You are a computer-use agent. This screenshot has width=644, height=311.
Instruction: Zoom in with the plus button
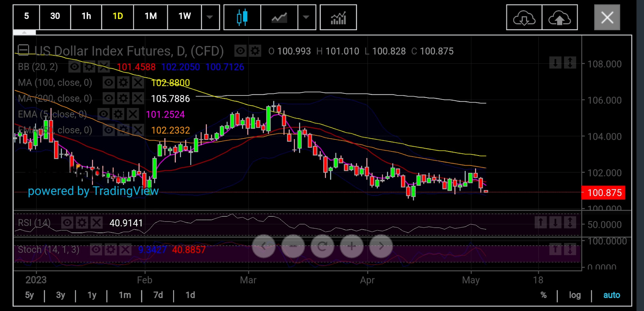point(352,246)
